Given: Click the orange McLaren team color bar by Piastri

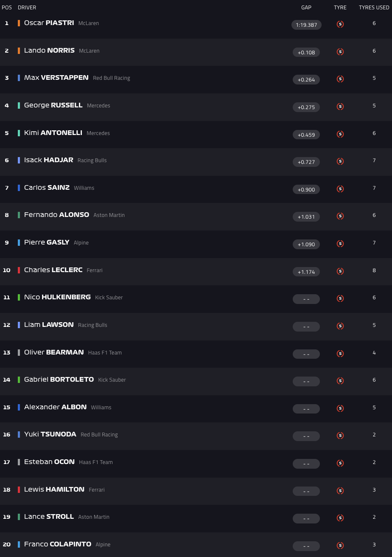Looking at the screenshot, I should (19, 23).
